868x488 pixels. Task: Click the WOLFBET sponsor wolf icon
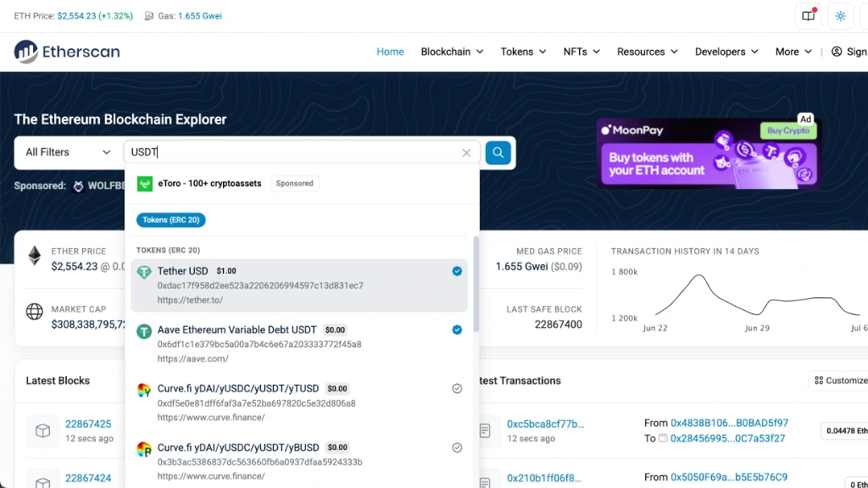point(78,186)
